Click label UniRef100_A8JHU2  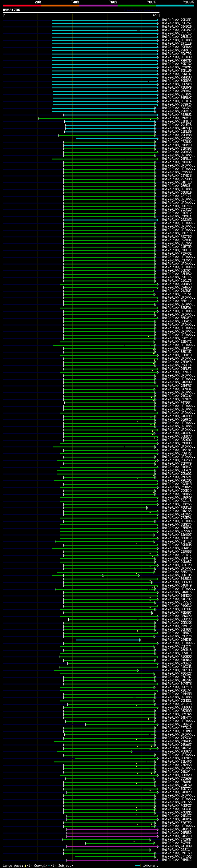tap(177, 115)
